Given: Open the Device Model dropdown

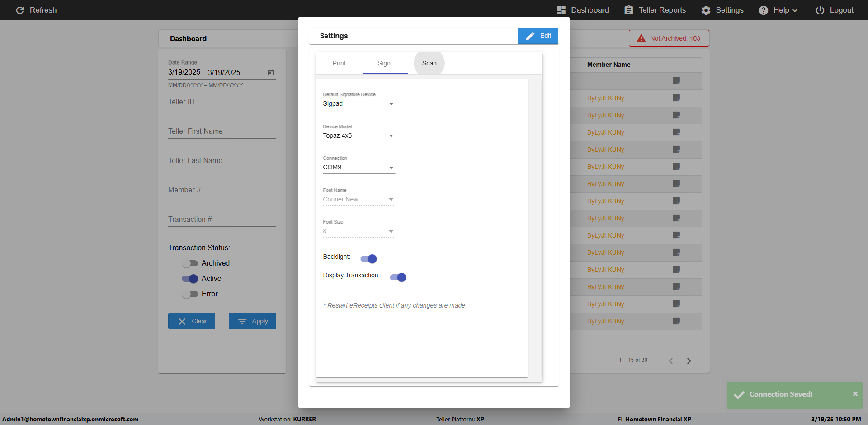Looking at the screenshot, I should (x=359, y=136).
